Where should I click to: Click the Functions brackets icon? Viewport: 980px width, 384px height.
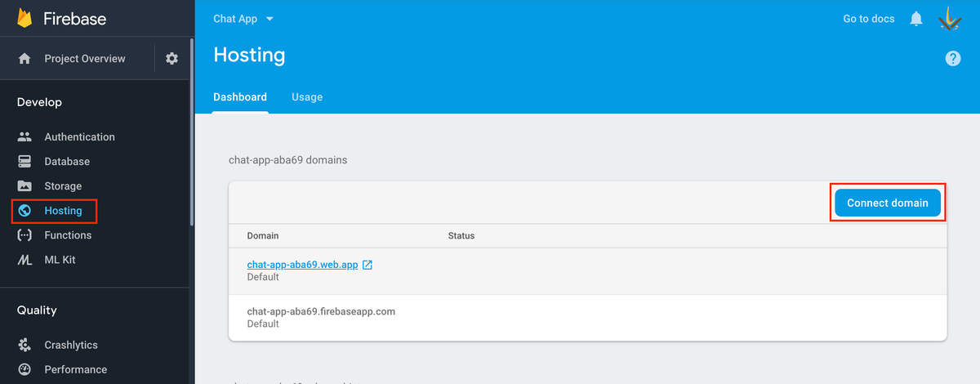pos(24,235)
